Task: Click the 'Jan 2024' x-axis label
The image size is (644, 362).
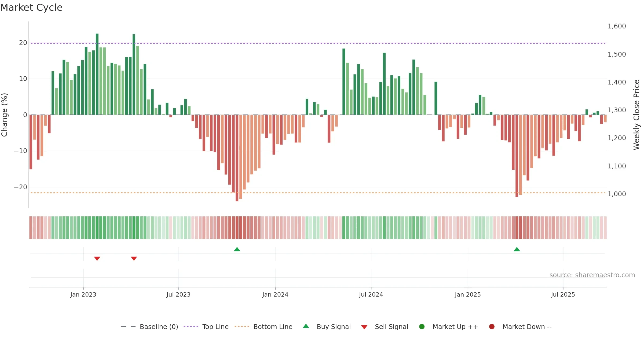Action: point(275,295)
